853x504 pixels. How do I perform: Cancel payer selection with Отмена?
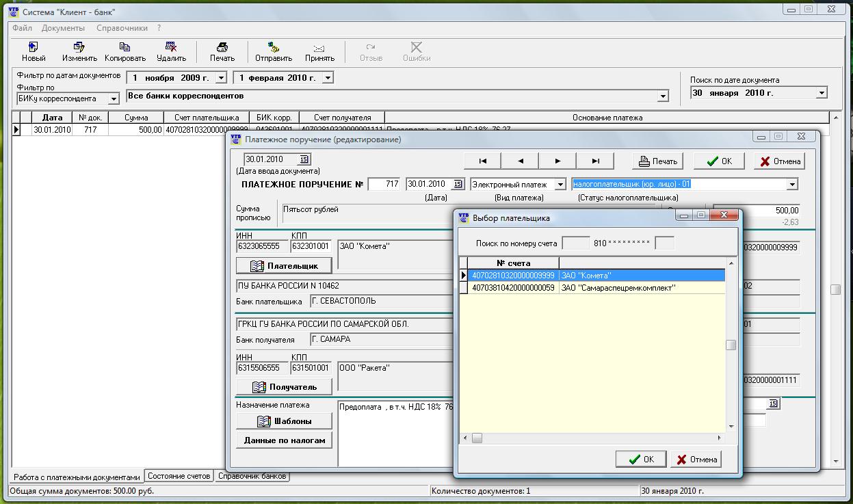[x=696, y=460]
